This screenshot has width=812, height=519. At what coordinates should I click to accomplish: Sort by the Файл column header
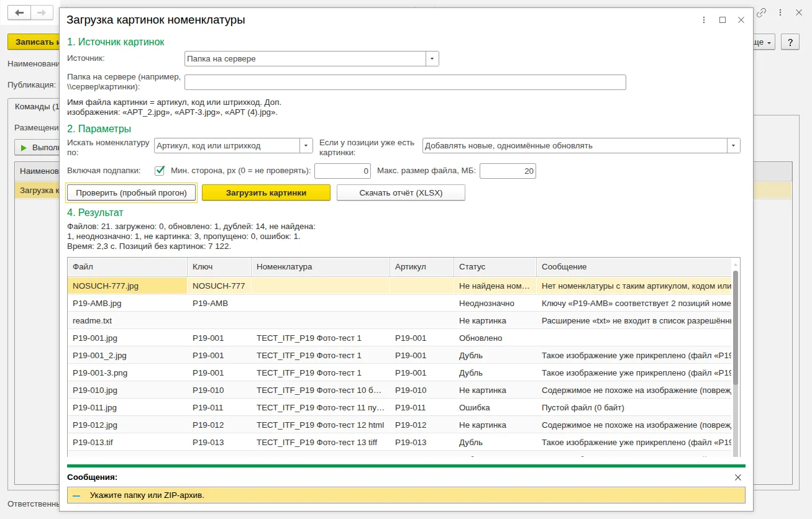[x=127, y=267]
